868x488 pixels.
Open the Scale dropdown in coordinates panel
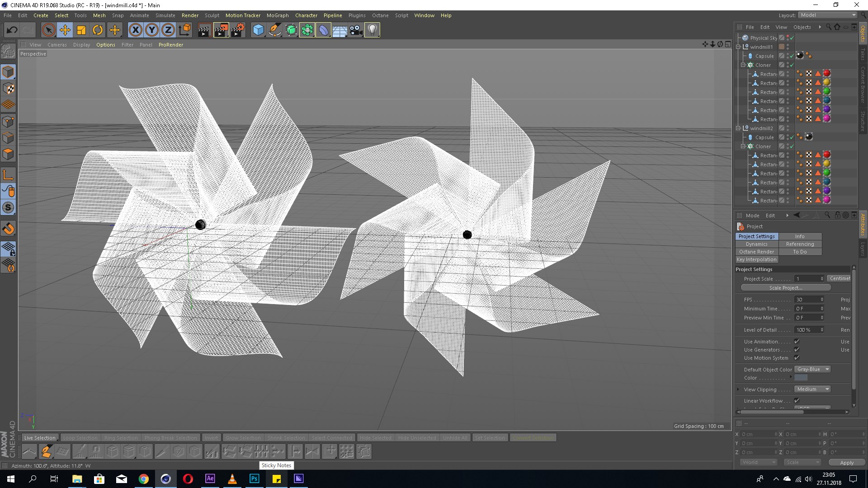tap(802, 463)
